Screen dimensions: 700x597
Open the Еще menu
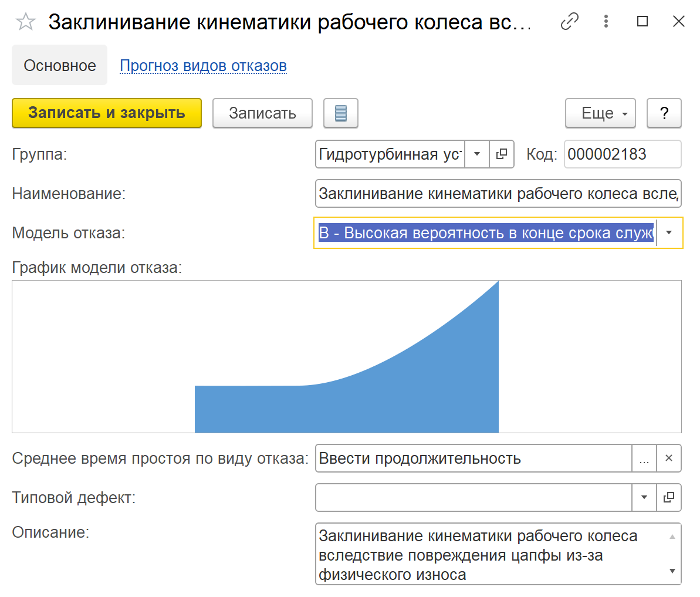600,113
